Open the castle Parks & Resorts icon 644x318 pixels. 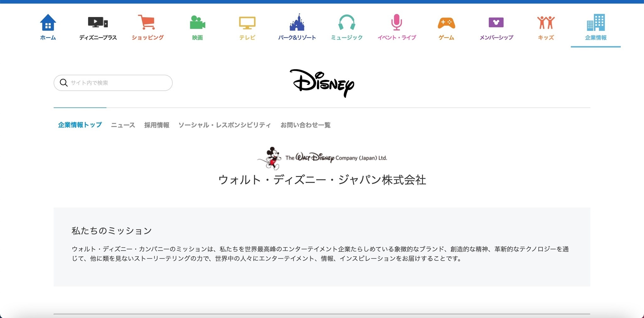click(x=297, y=22)
